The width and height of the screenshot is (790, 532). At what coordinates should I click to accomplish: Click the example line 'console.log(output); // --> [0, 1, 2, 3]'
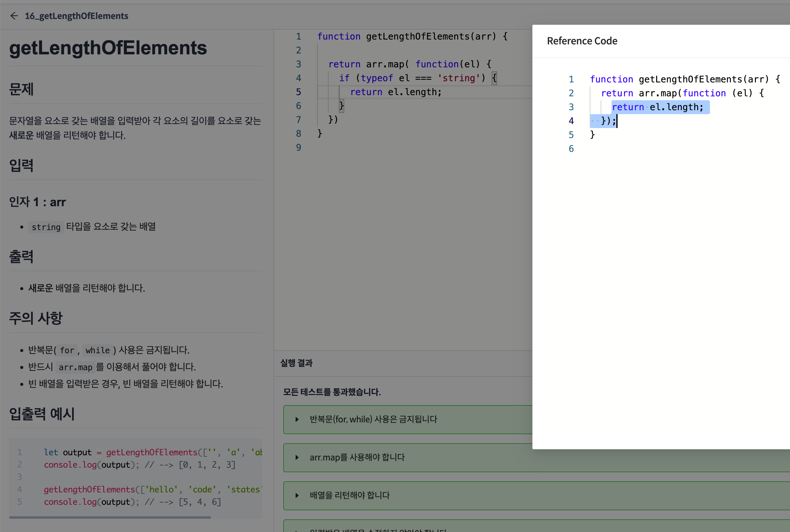[x=140, y=465]
